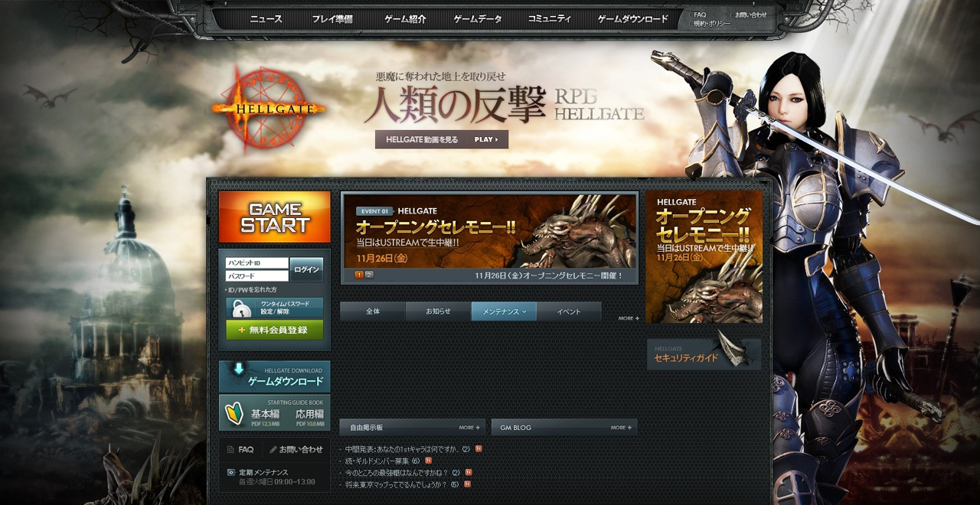Expand MORE for the 自由掲示板 section
Screen dimensions: 980x505
[469, 428]
